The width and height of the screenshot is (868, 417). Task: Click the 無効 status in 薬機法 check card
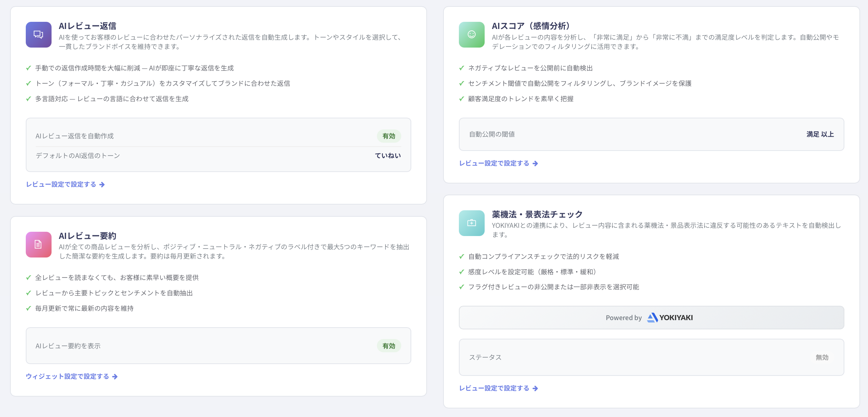(x=822, y=357)
